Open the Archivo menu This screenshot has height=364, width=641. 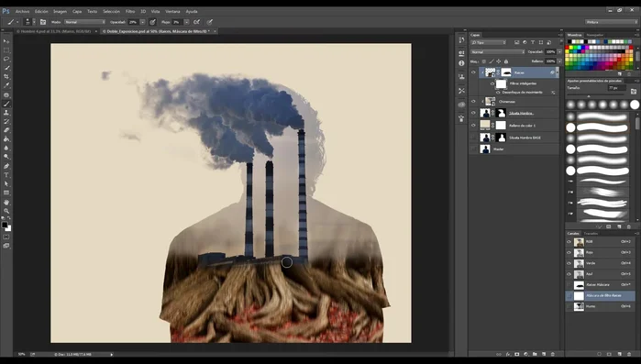pos(22,11)
